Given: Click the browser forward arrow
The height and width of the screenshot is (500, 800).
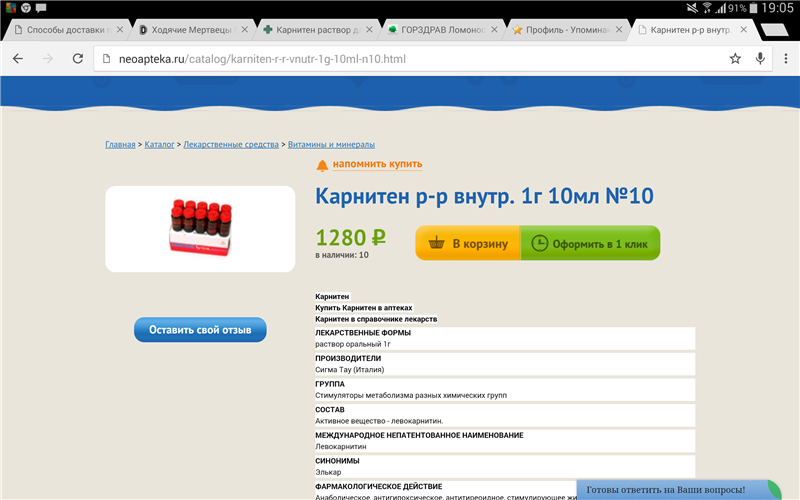Looking at the screenshot, I should pos(48,59).
